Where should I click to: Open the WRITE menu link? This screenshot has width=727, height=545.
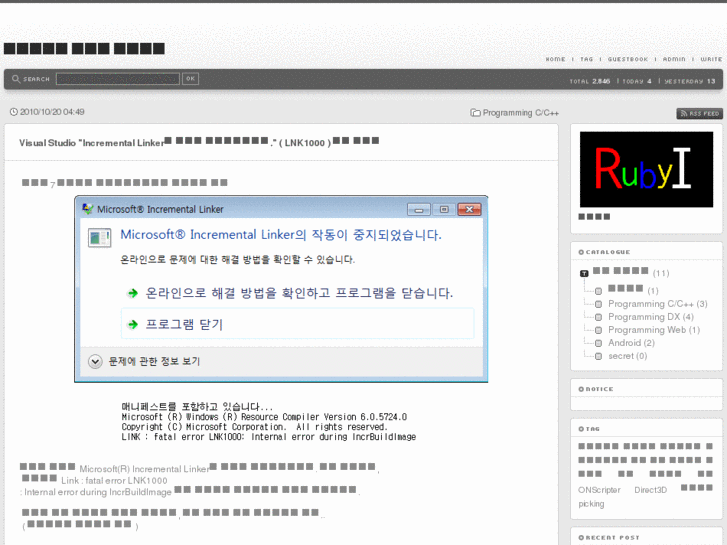coord(711,59)
